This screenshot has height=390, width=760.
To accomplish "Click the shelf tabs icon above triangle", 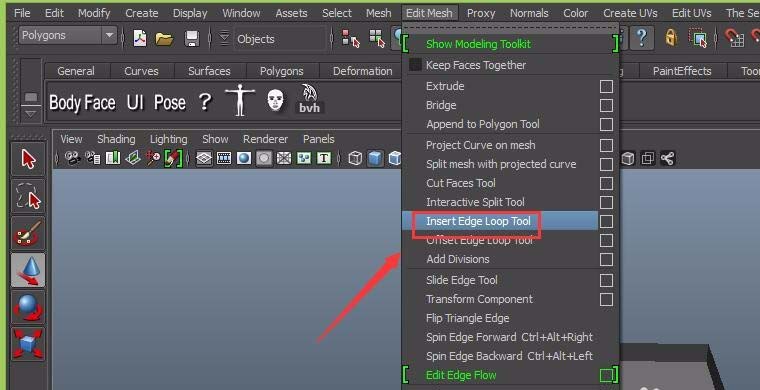I will (x=31, y=97).
